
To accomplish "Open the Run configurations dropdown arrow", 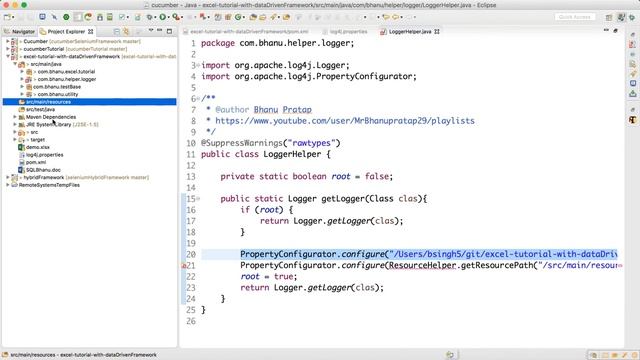I will [168, 17].
